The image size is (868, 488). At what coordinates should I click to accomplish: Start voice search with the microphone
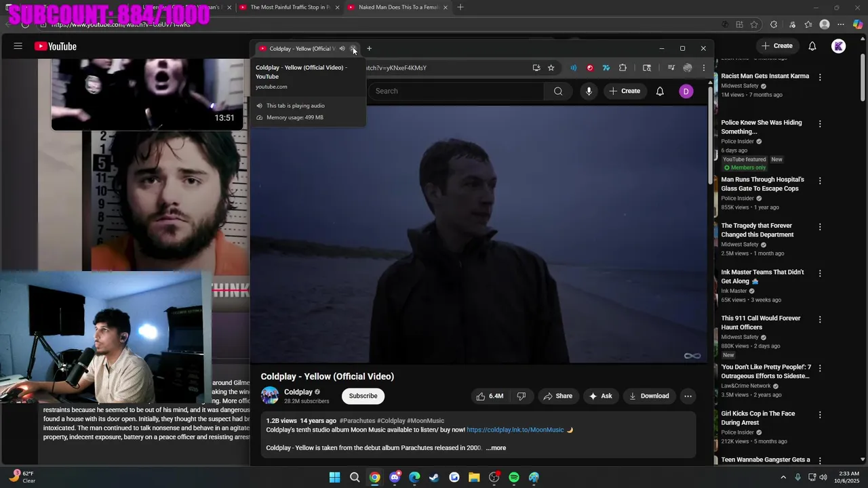pyautogui.click(x=589, y=91)
